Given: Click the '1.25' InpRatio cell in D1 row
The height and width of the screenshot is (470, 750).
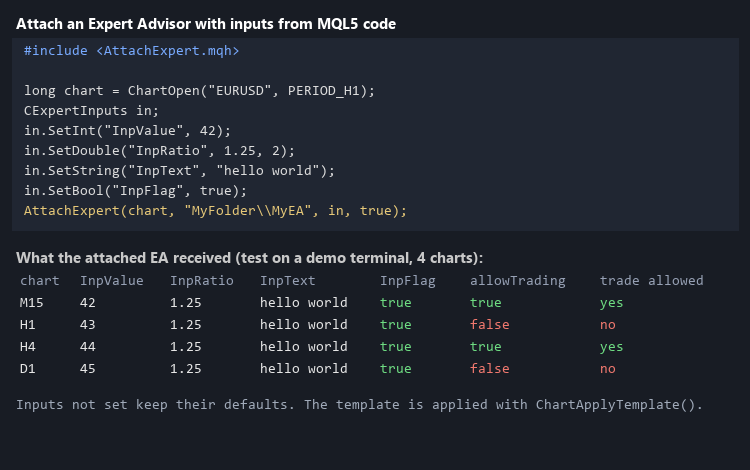Looking at the screenshot, I should tap(186, 369).
